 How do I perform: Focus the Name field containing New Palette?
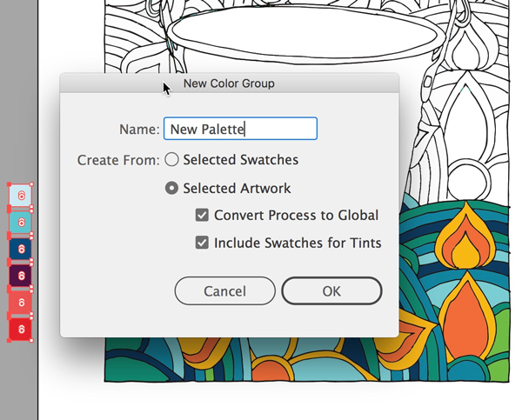(x=240, y=129)
